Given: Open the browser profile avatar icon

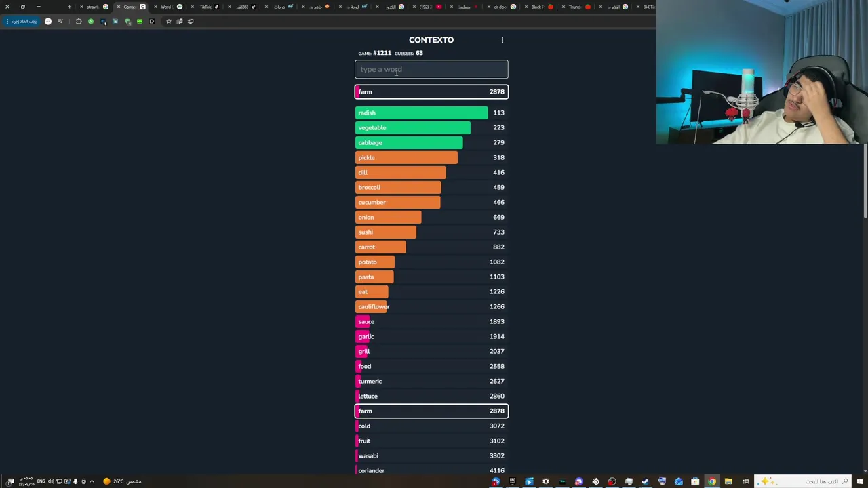Looking at the screenshot, I should [48, 22].
